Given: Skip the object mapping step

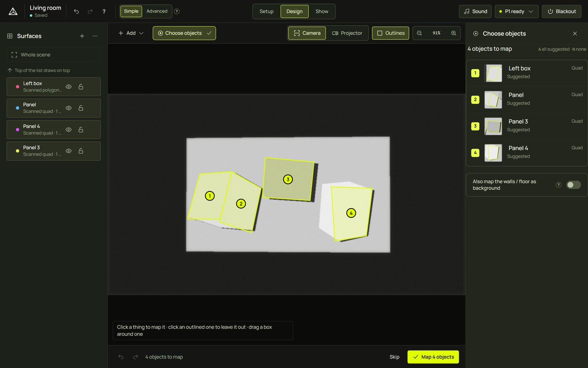Looking at the screenshot, I should pyautogui.click(x=394, y=357).
